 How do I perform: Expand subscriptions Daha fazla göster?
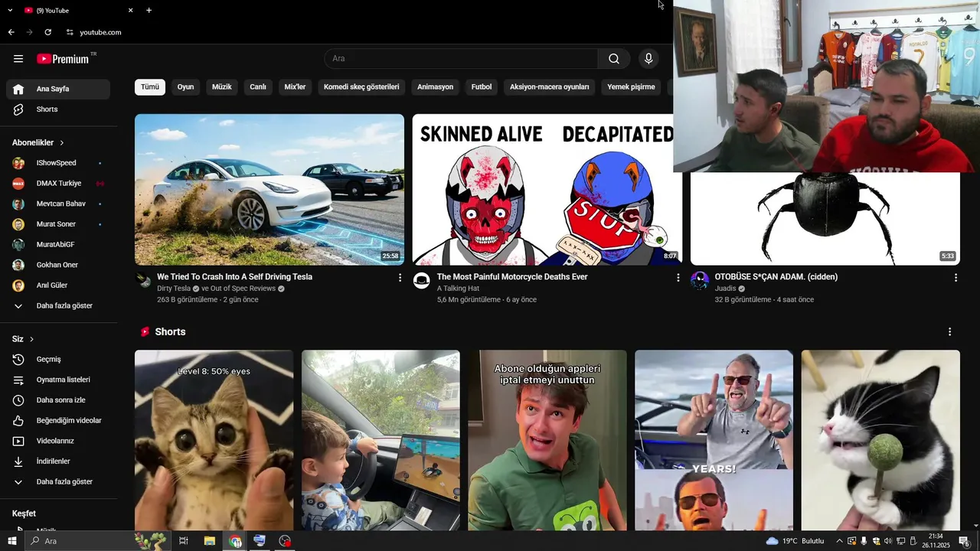click(58, 306)
